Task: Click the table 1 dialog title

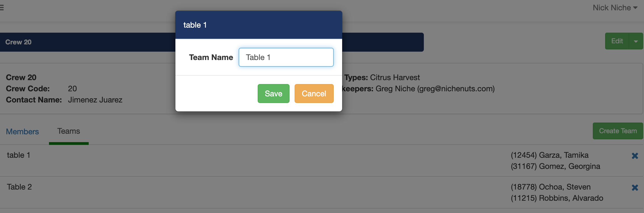Action: pyautogui.click(x=195, y=25)
